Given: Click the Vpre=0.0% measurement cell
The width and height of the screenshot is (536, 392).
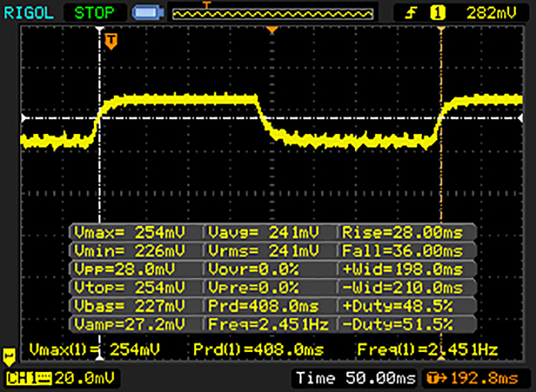Looking at the screenshot, I should (x=270, y=287).
